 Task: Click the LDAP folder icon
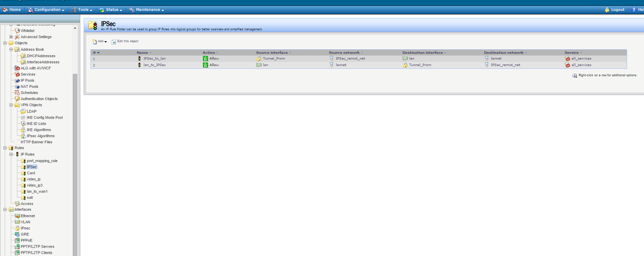tap(23, 111)
